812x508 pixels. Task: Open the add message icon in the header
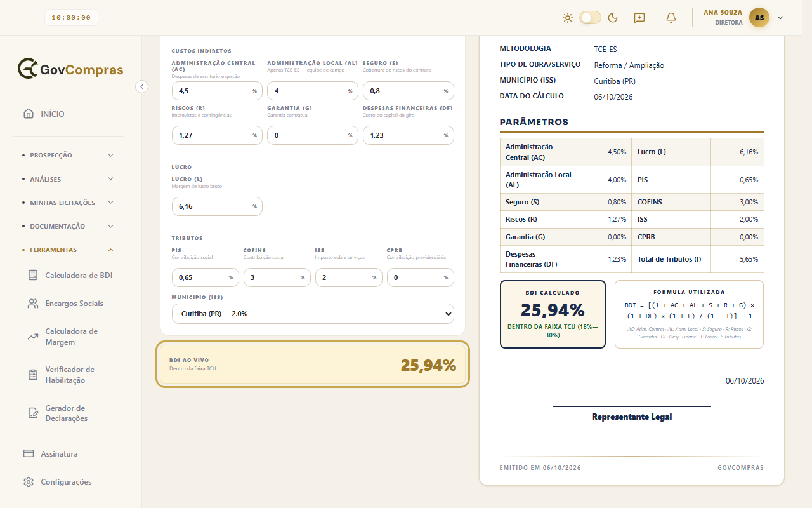(639, 18)
